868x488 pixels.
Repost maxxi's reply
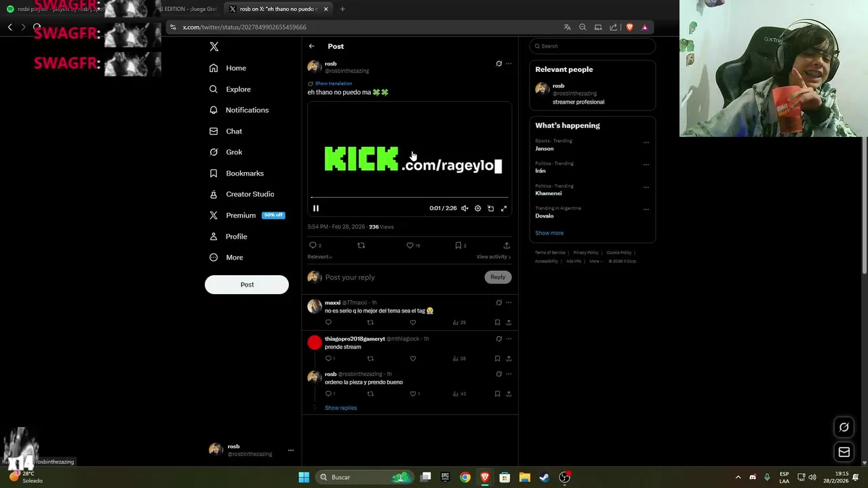pos(370,323)
